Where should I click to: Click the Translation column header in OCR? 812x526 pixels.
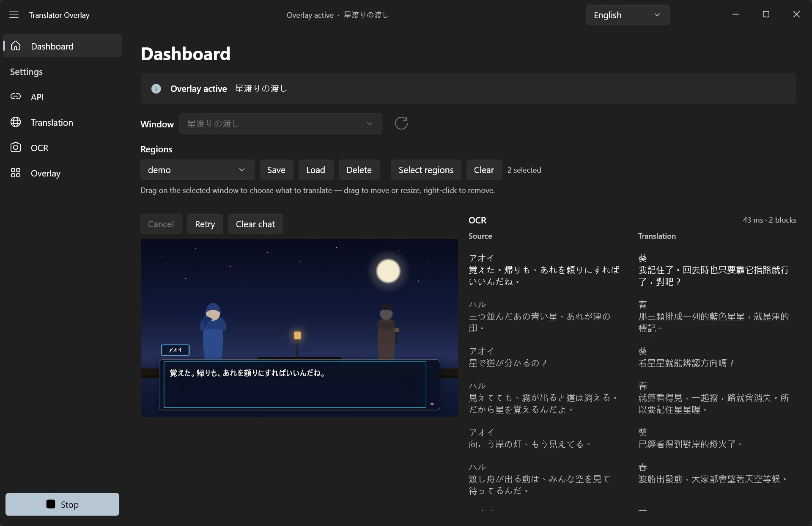(657, 236)
